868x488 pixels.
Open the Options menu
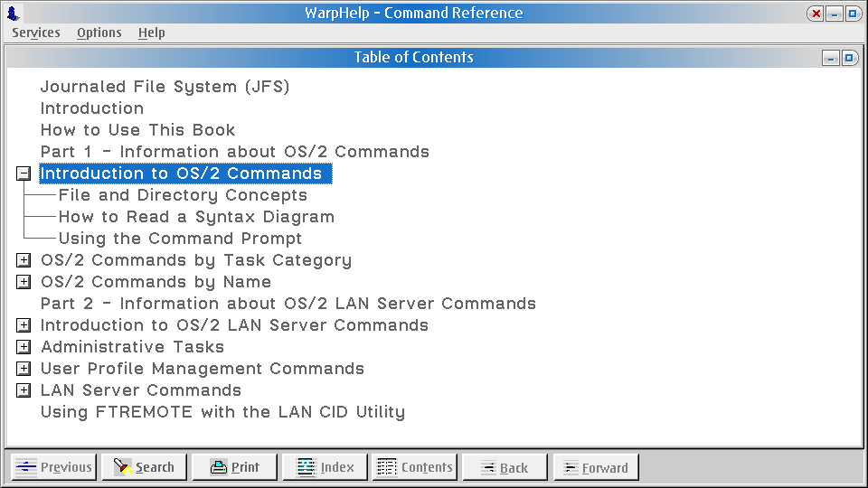[x=99, y=33]
